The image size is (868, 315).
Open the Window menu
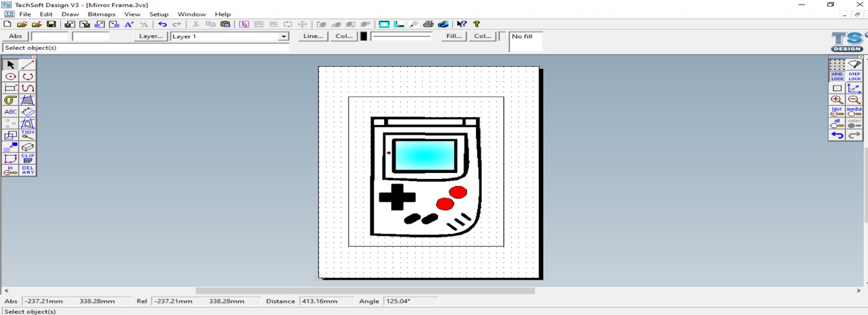[192, 14]
